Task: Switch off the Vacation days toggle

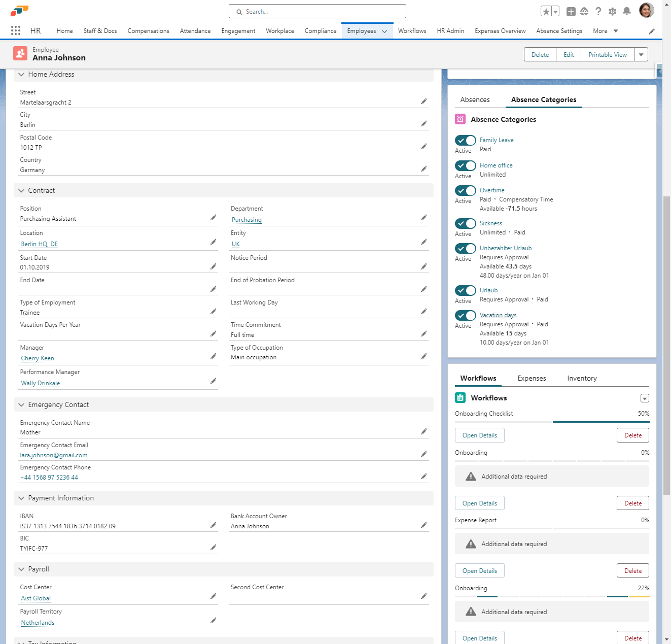Action: tap(465, 316)
